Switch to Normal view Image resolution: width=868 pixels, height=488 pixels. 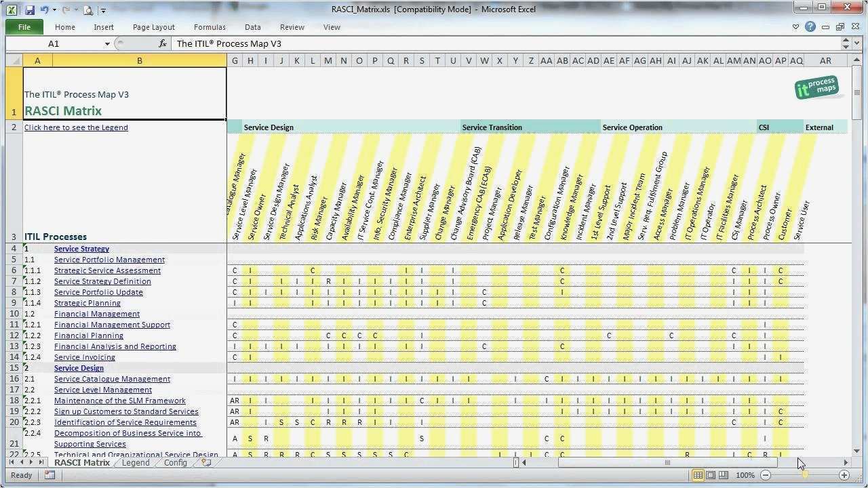coord(698,475)
